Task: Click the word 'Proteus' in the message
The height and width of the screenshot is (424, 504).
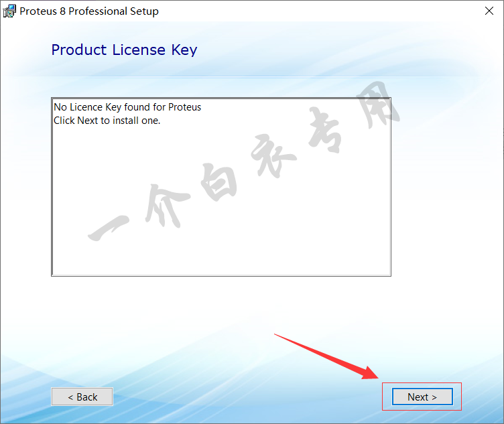Action: (184, 107)
